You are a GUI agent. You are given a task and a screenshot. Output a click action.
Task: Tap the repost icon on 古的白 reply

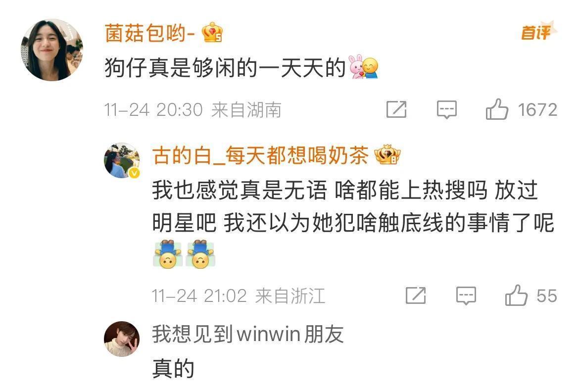416,295
